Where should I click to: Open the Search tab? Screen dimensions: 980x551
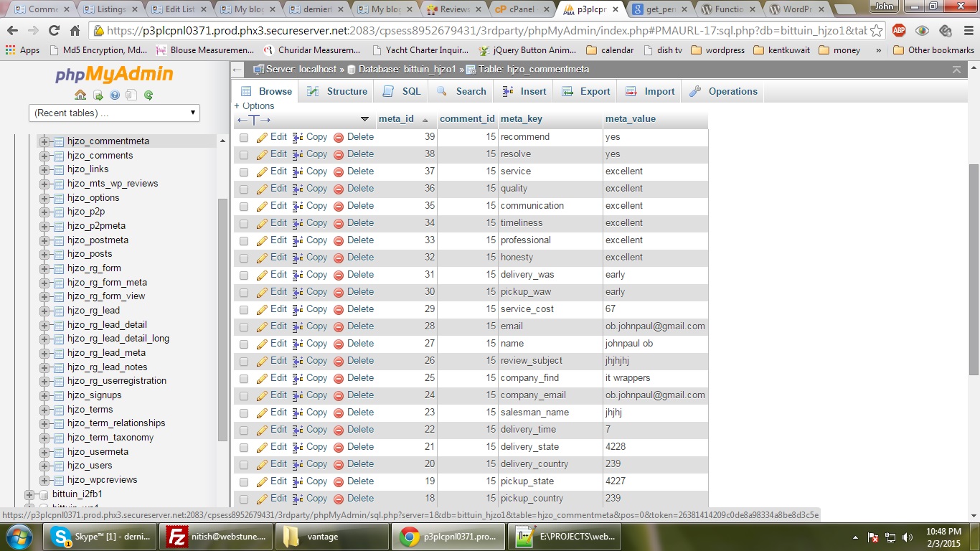coord(461,91)
